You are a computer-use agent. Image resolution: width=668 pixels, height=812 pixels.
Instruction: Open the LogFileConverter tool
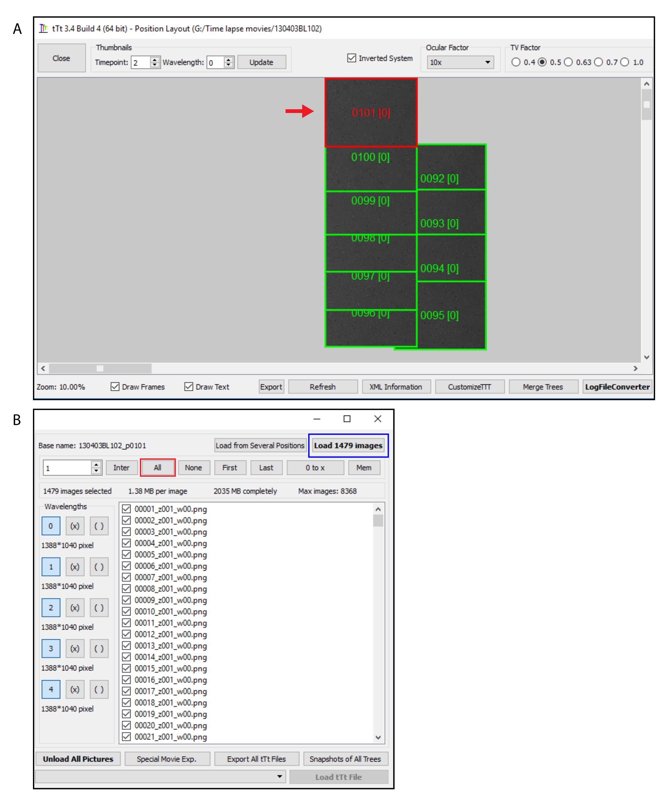(x=617, y=387)
